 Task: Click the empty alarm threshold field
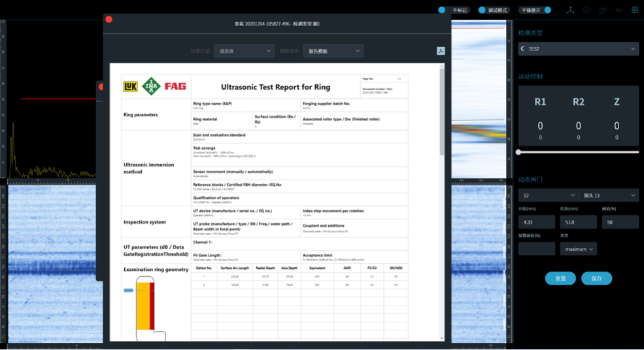click(x=536, y=249)
